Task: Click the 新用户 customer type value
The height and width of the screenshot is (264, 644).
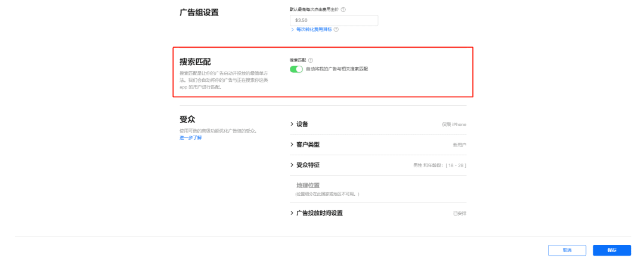Action: point(459,145)
